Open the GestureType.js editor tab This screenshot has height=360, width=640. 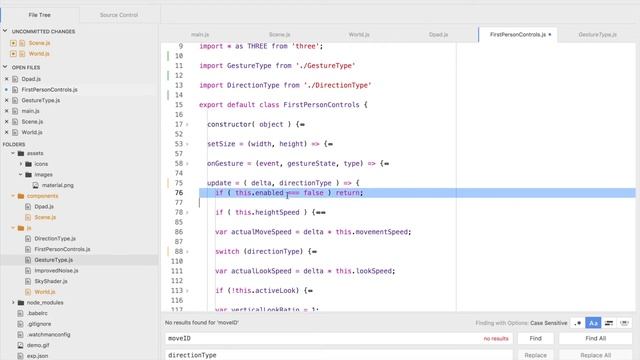597,35
